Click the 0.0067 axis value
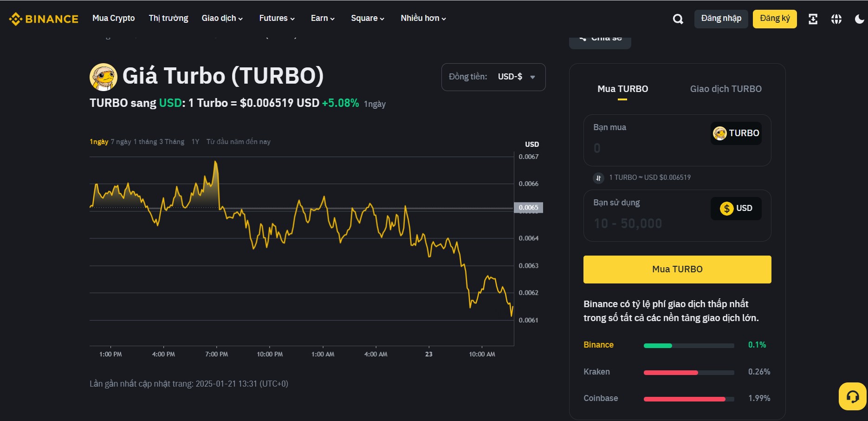 (x=529, y=157)
